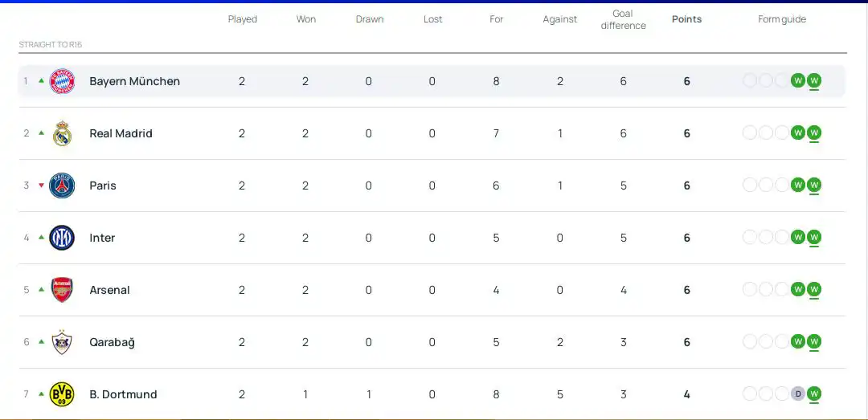The height and width of the screenshot is (420, 868).
Task: Click the Played column header
Action: point(242,19)
